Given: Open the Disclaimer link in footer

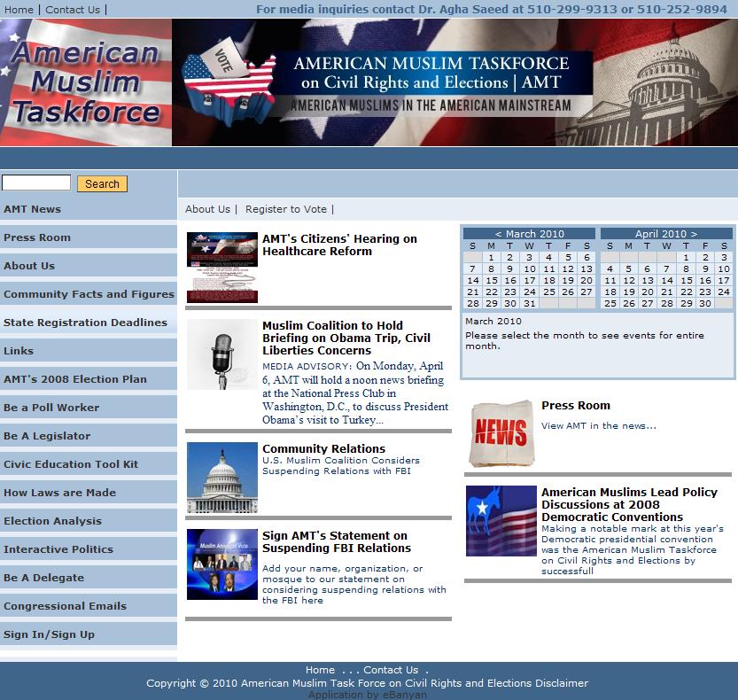Looking at the screenshot, I should coord(562,682).
